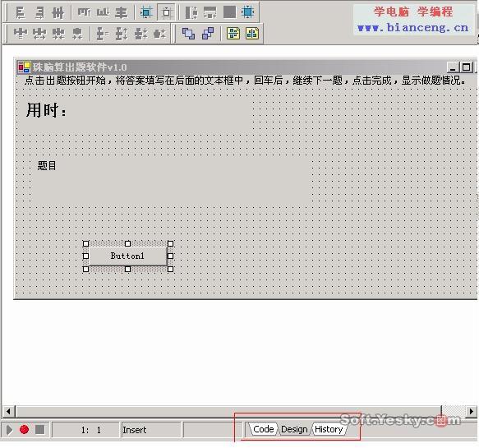Make selected controls the same size

pyautogui.click(x=229, y=12)
